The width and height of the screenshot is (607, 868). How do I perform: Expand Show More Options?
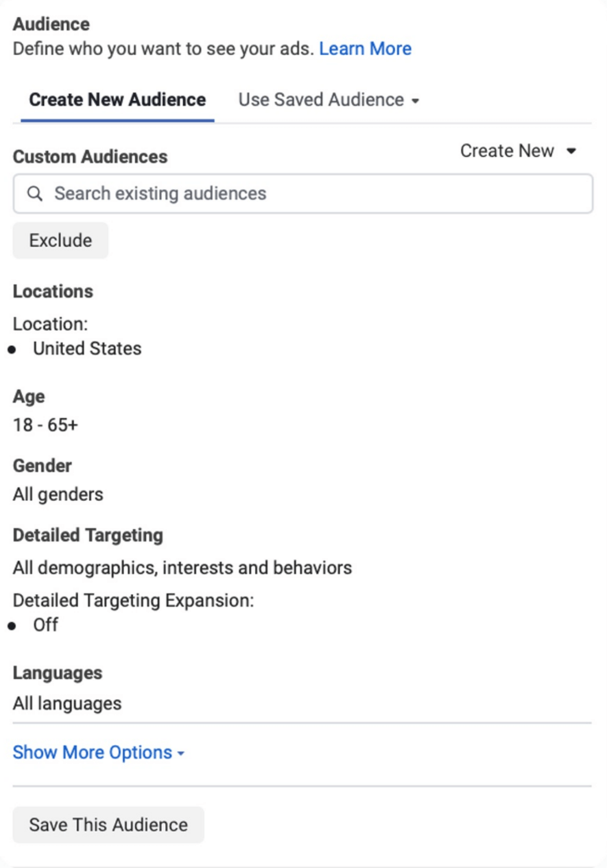[98, 753]
